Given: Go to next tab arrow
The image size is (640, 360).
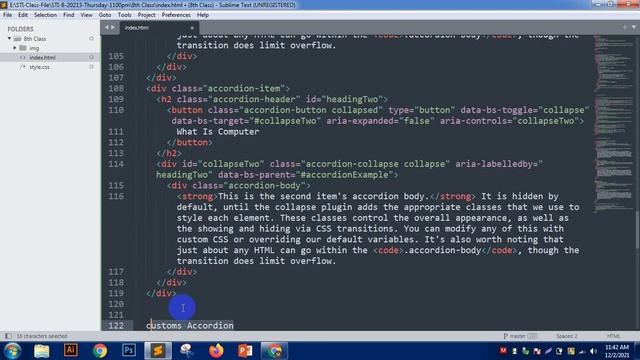Looking at the screenshot, I should click(x=113, y=27).
